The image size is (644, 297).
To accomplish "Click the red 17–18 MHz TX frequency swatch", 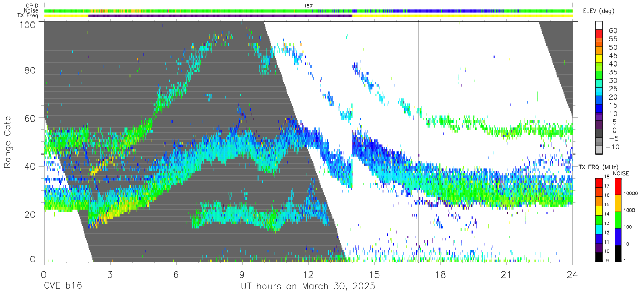I will 599,182.
